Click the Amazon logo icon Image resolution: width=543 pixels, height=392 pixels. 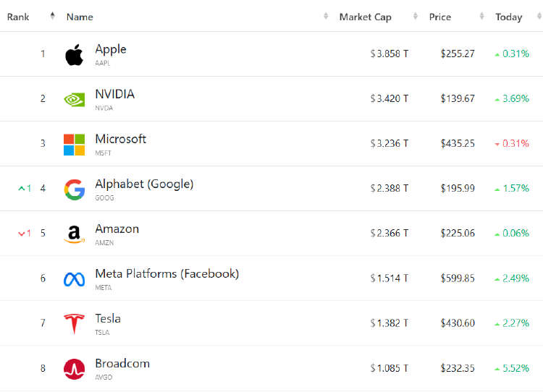[x=74, y=234]
